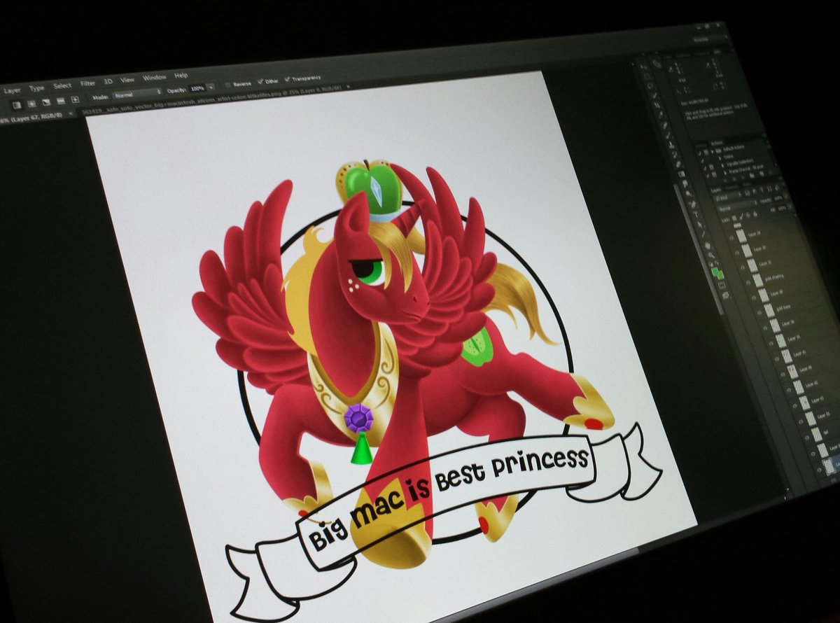840x623 pixels.
Task: Click the Layers panel tab
Action: 716,190
